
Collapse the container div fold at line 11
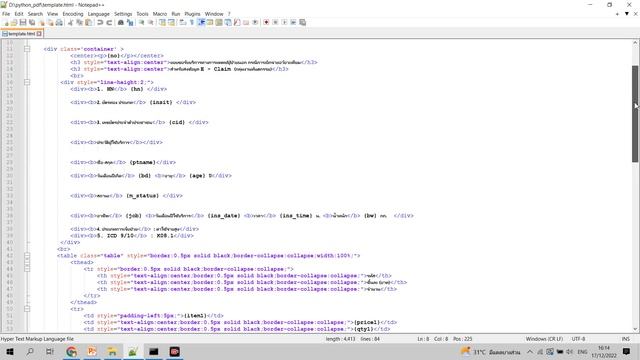click(27, 49)
